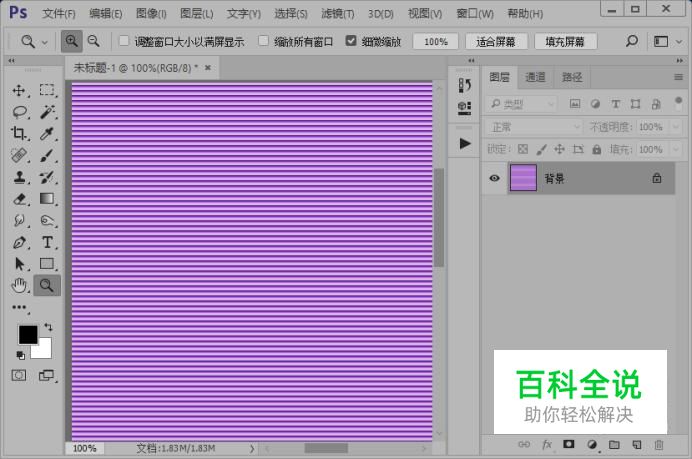The image size is (692, 459).
Task: Select the Dodge tool
Action: pos(47,220)
